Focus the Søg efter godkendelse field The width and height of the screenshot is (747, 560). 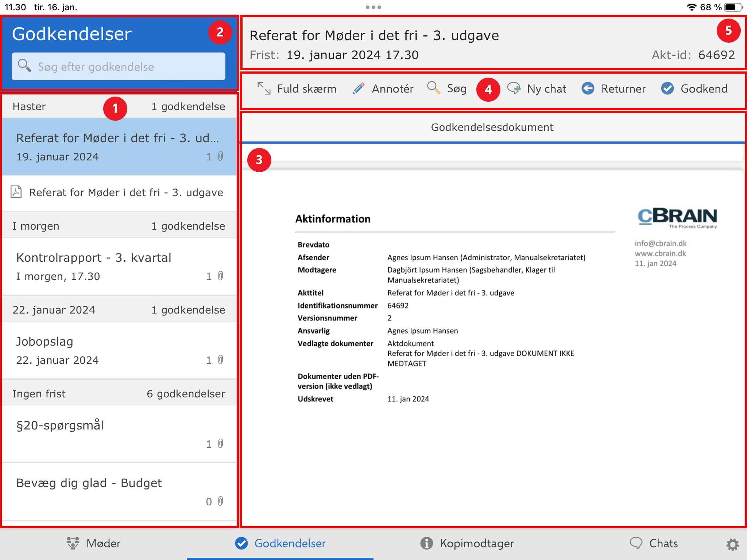pos(119,67)
